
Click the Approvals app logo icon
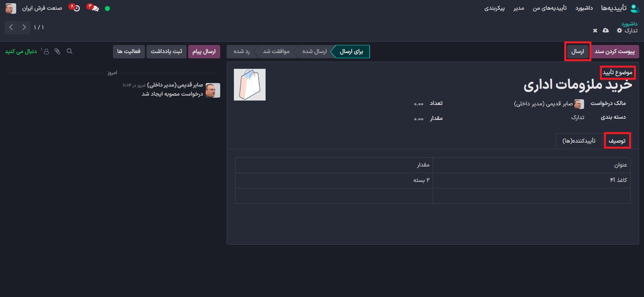[x=635, y=8]
